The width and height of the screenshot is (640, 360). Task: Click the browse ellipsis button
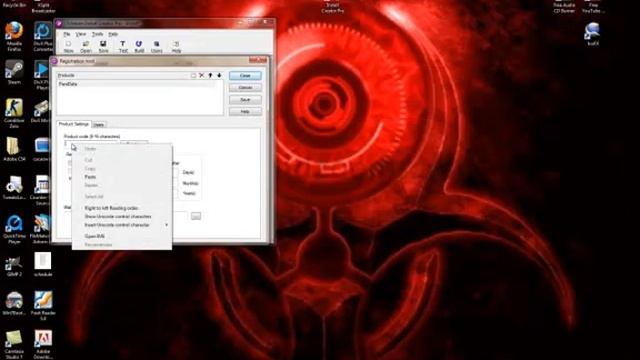pos(196,216)
